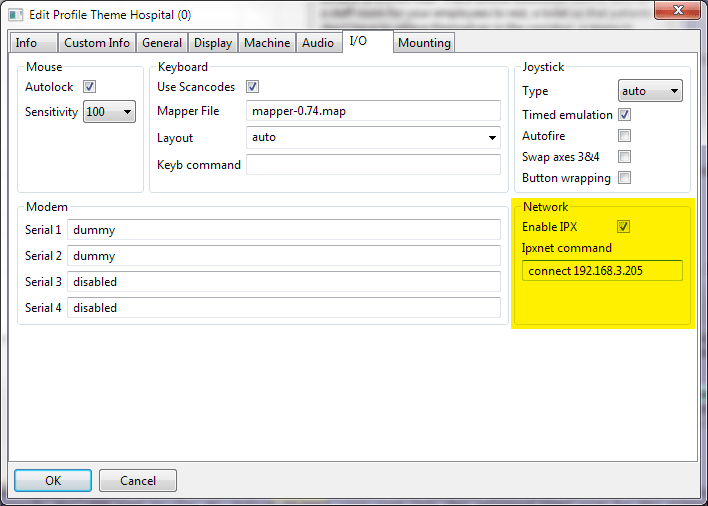Click the dialog window icon in title bar
The height and width of the screenshot is (506, 708).
[x=16, y=15]
